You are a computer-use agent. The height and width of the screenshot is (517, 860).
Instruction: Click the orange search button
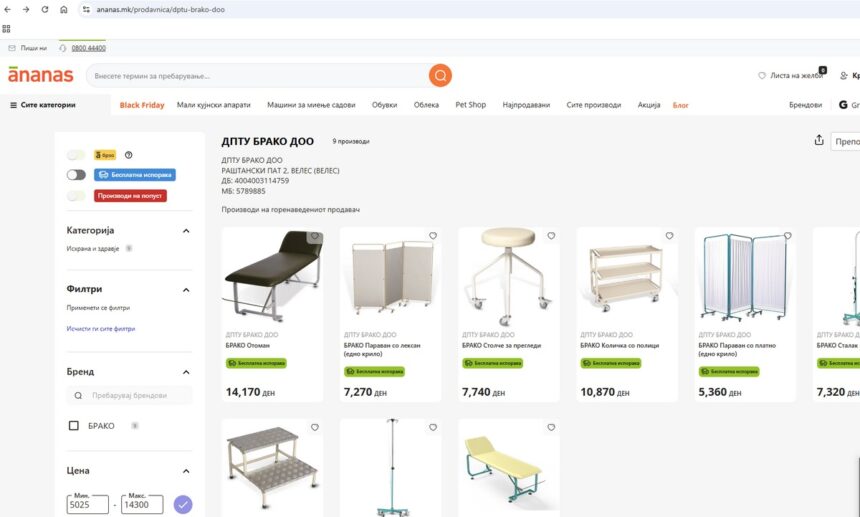tap(440, 75)
